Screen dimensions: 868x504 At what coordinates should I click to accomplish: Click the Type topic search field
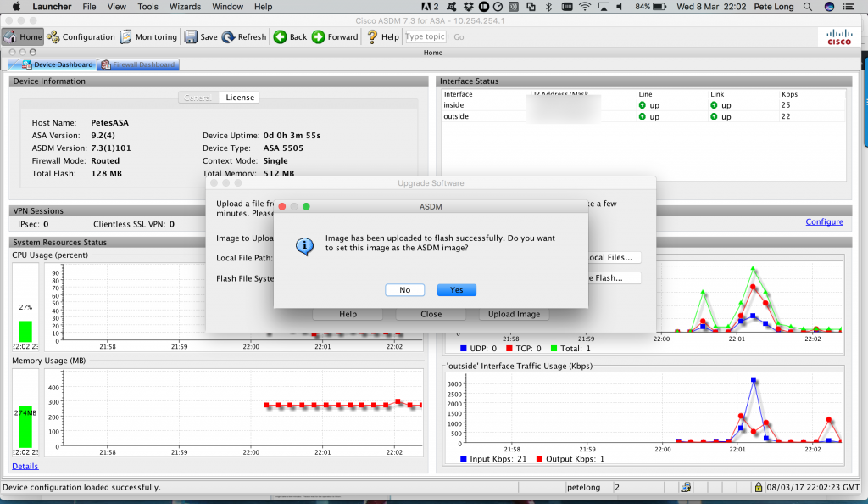(x=426, y=36)
